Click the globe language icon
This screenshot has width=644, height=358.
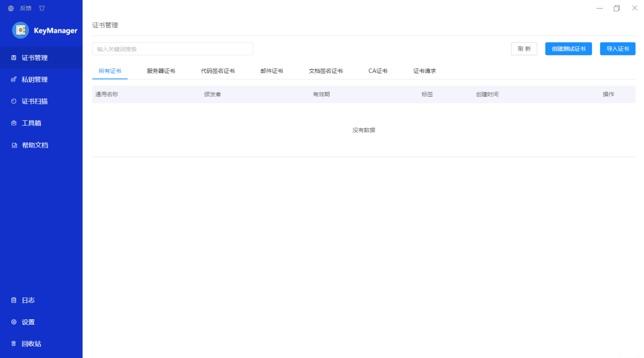[x=11, y=8]
